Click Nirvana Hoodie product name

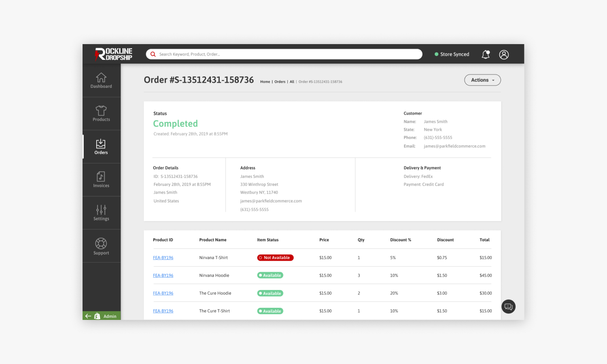coord(214,275)
